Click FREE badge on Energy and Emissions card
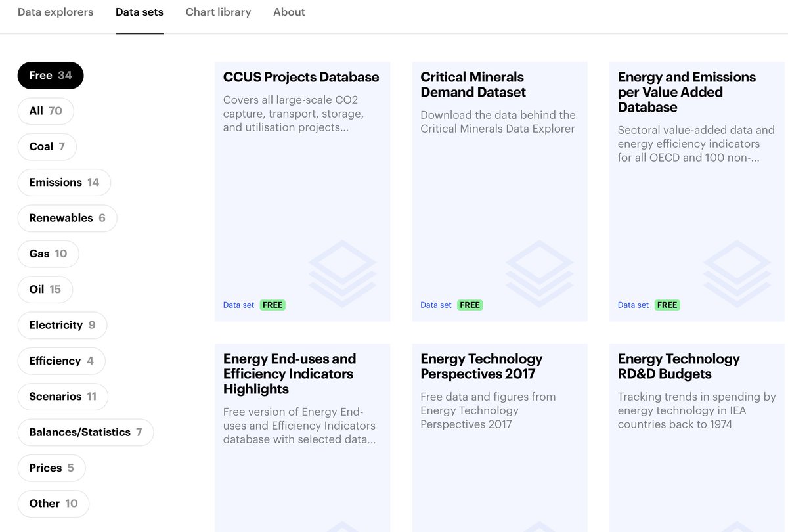This screenshot has height=532, width=788. pos(667,305)
